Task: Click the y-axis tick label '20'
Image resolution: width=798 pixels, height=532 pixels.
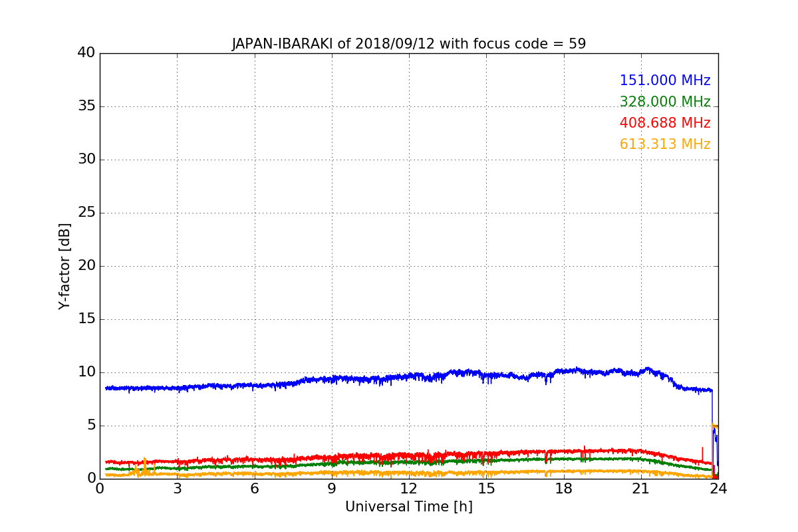Action: pyautogui.click(x=86, y=266)
